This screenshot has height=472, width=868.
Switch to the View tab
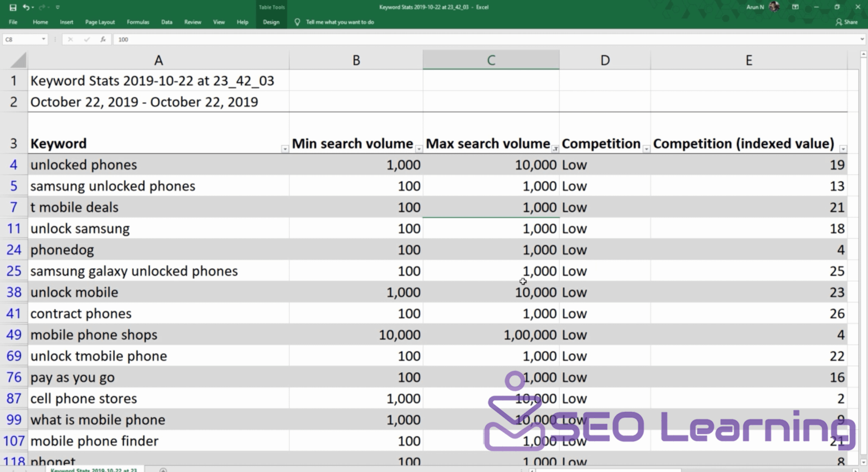coord(219,22)
